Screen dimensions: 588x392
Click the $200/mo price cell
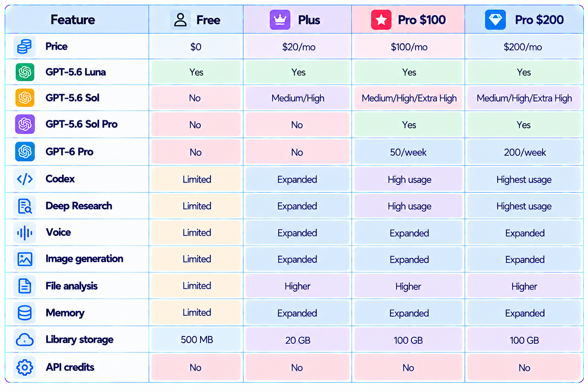[x=524, y=47]
